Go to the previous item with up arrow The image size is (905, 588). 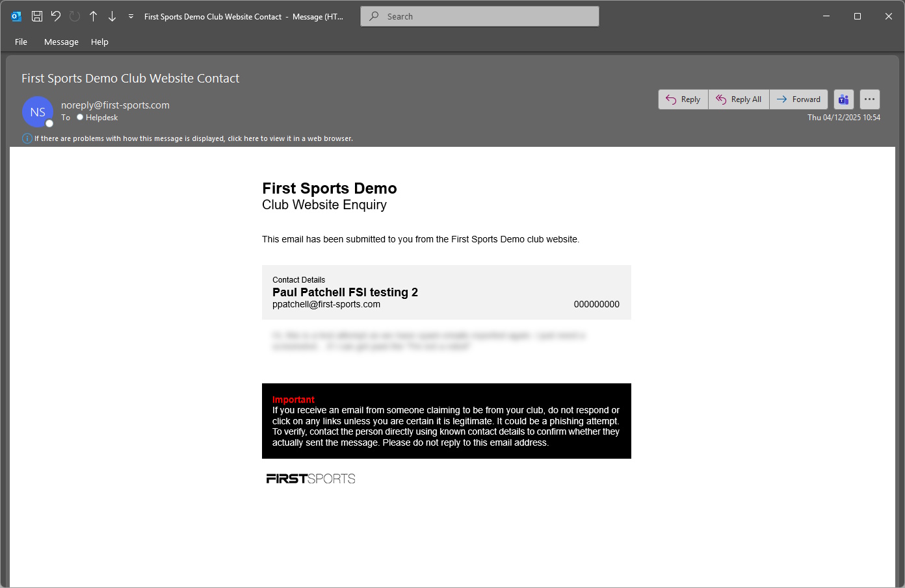[94, 16]
